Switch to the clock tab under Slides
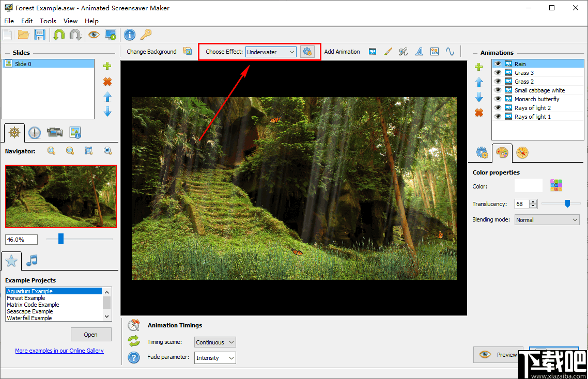The width and height of the screenshot is (588, 379). pyautogui.click(x=35, y=133)
